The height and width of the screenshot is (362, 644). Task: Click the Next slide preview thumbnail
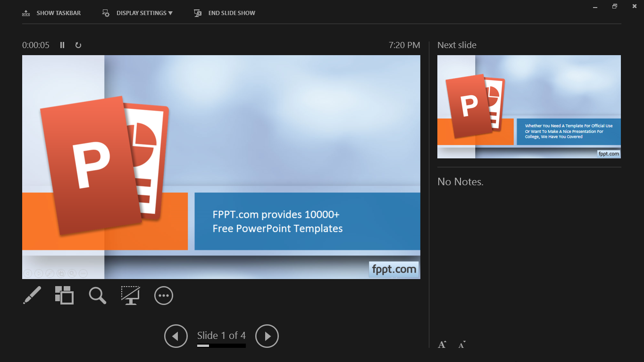528,107
